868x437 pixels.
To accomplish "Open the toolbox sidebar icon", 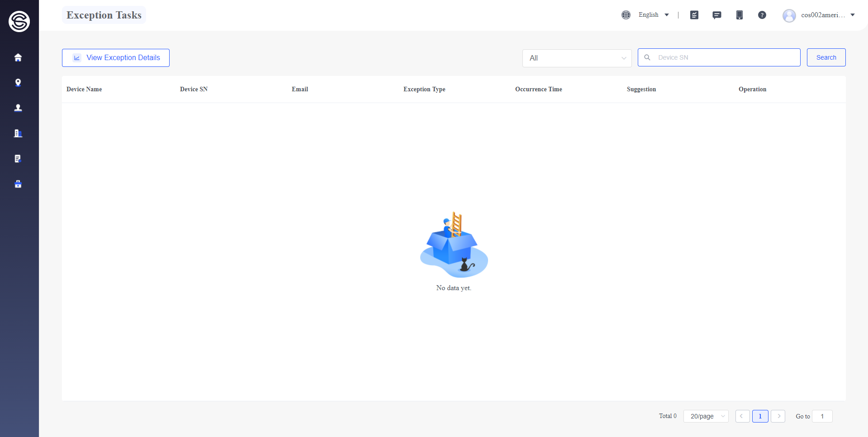I will pyautogui.click(x=18, y=184).
